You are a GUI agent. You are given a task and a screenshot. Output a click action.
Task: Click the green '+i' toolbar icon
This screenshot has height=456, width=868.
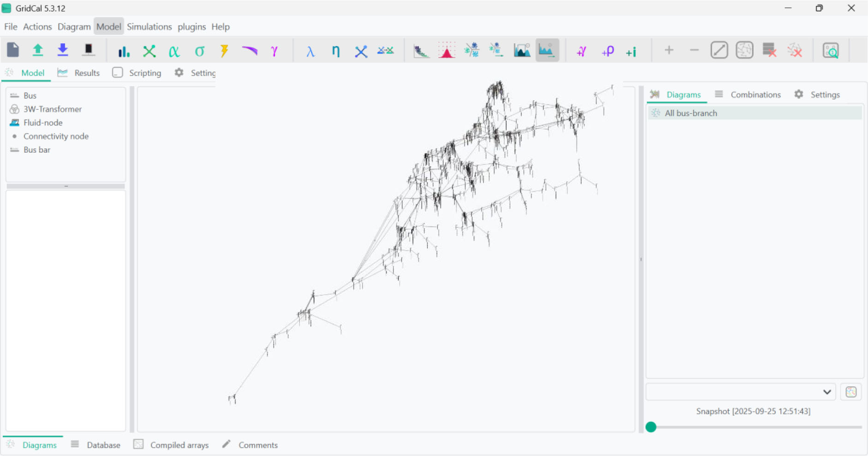tap(631, 51)
